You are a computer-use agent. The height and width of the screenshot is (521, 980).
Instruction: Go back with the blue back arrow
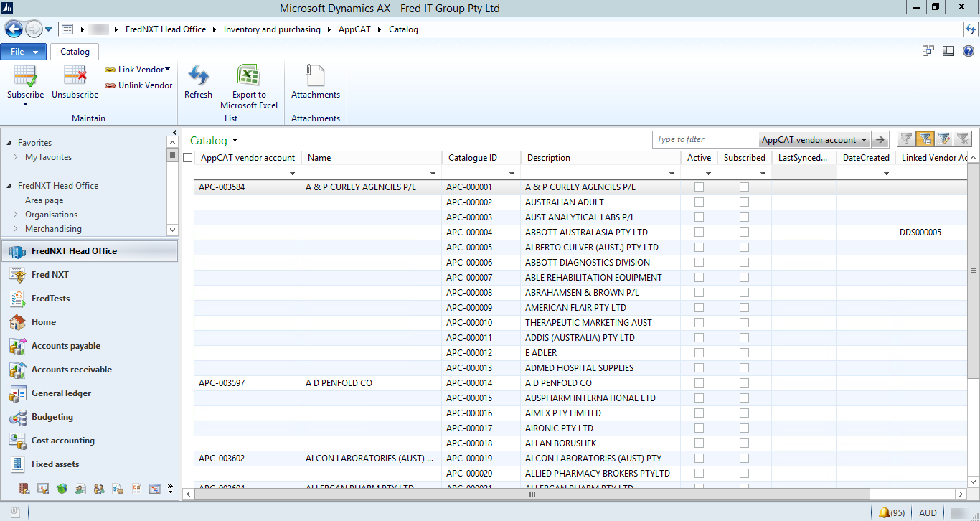click(14, 29)
